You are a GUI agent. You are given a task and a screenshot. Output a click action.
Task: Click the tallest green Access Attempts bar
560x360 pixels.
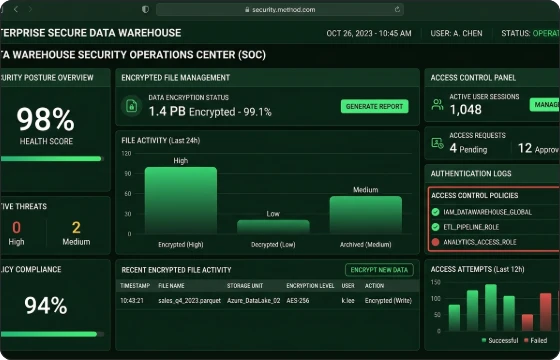click(491, 308)
